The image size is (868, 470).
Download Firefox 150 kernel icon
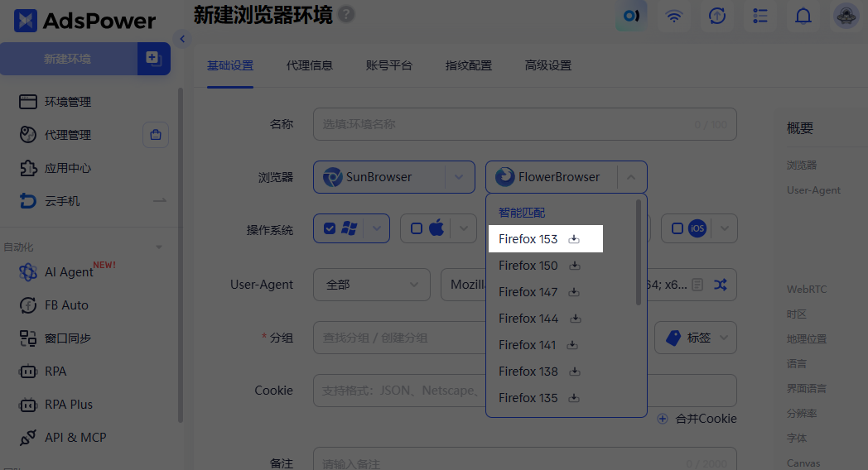click(x=575, y=266)
